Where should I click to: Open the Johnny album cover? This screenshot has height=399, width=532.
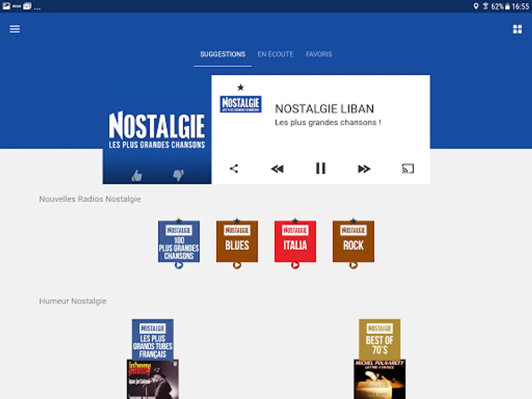[x=153, y=379]
